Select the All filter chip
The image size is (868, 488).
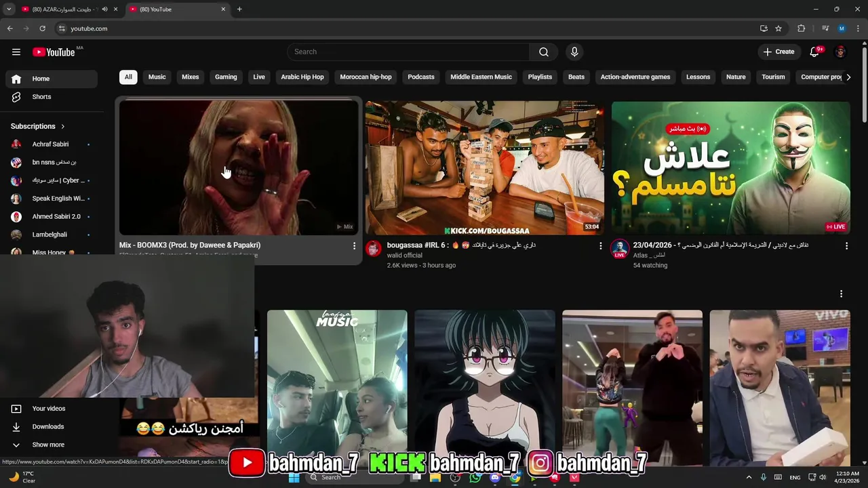128,77
